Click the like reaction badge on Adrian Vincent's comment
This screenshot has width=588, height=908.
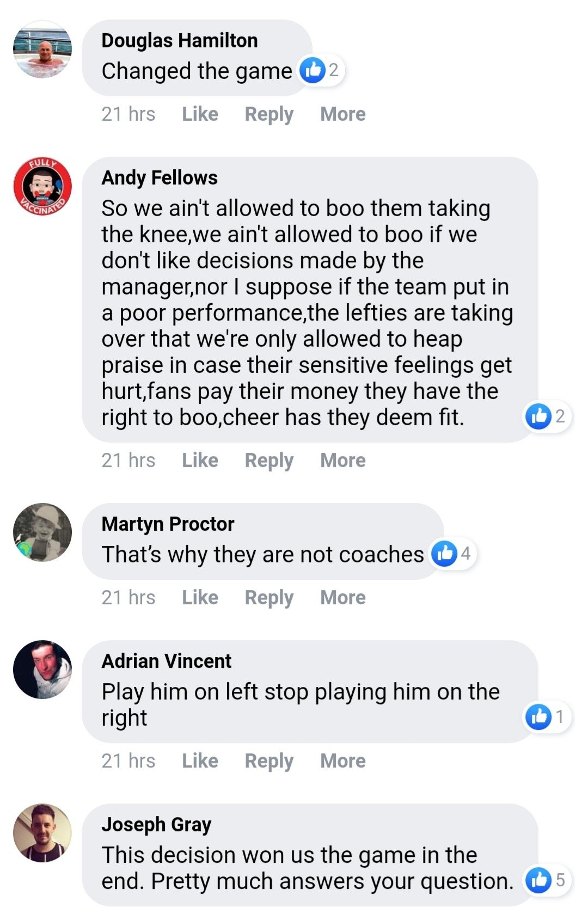click(538, 717)
